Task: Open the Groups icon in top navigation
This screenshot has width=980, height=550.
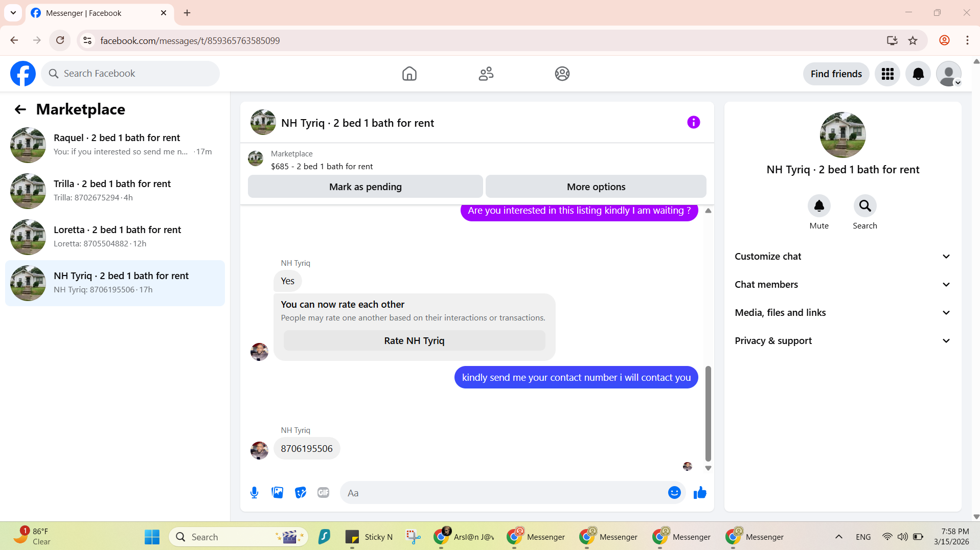Action: (x=562, y=74)
